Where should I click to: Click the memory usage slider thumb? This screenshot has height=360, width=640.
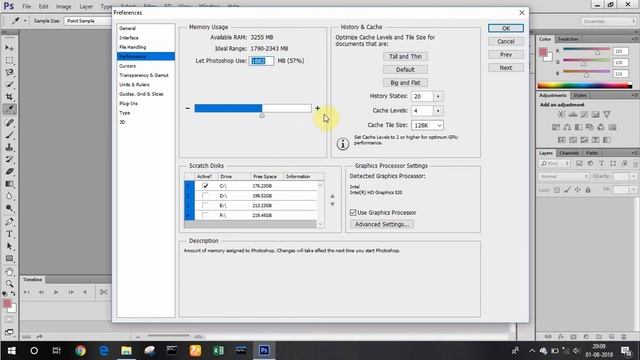[x=262, y=116]
